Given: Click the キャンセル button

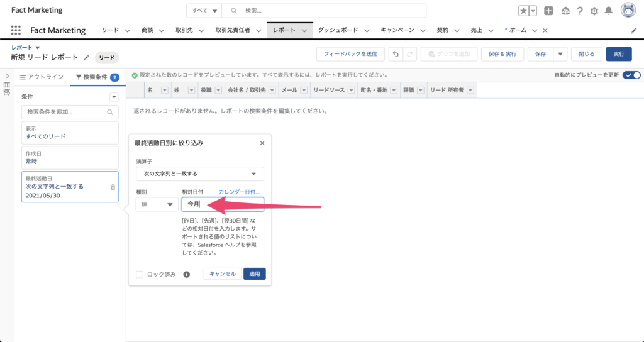Looking at the screenshot, I should pyautogui.click(x=223, y=274).
